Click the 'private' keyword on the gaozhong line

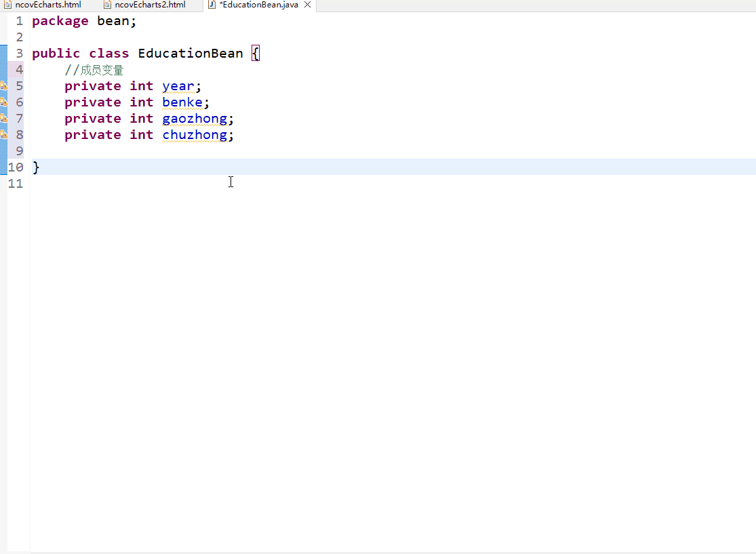93,119
